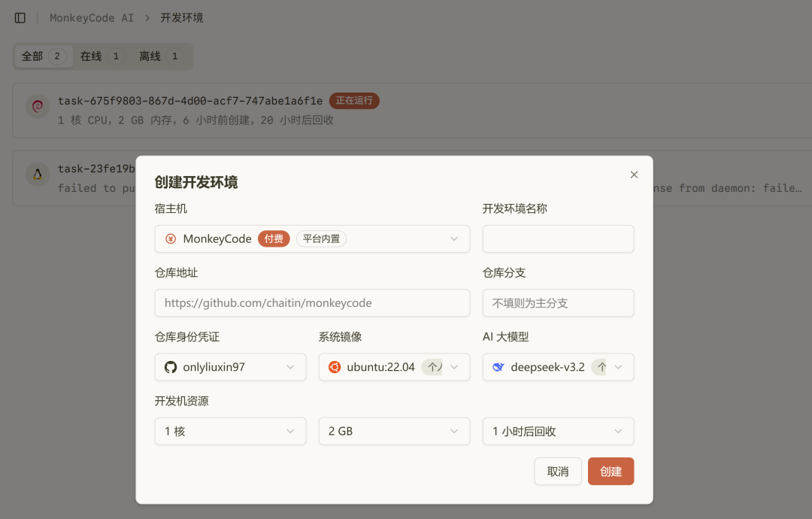Screen dimensions: 812x519
Task: Select the 全部 tab
Action: coord(44,56)
